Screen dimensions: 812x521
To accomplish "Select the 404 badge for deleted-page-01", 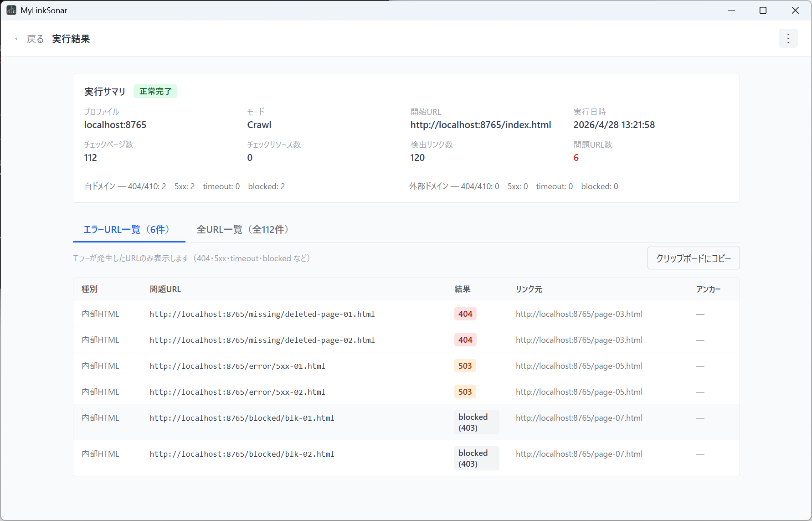I will click(x=465, y=314).
